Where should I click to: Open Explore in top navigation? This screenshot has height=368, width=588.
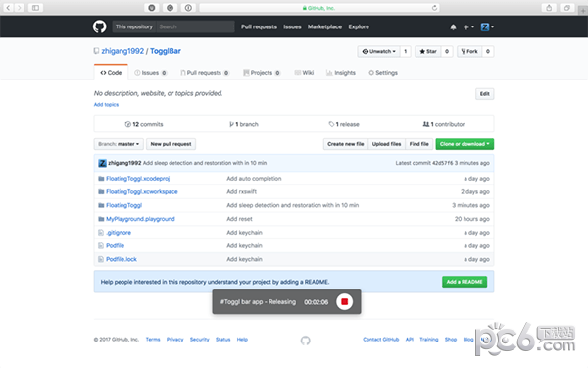(359, 27)
